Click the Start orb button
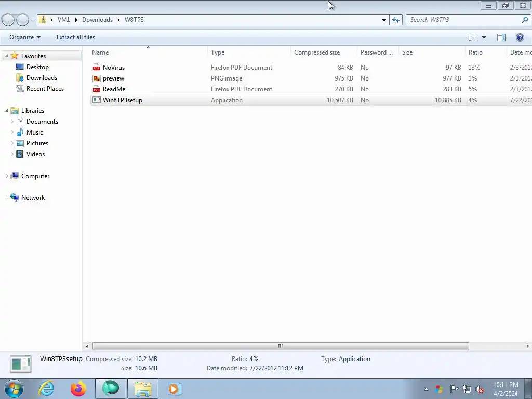 (x=14, y=389)
